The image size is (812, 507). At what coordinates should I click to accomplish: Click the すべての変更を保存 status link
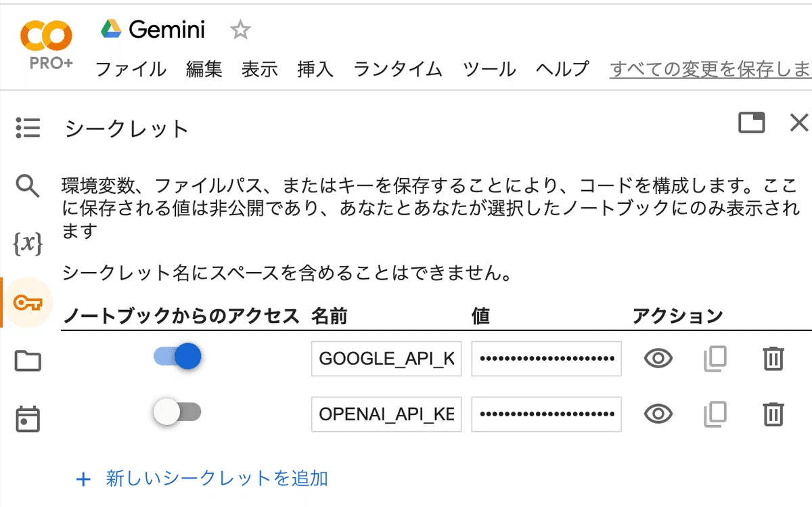[710, 69]
